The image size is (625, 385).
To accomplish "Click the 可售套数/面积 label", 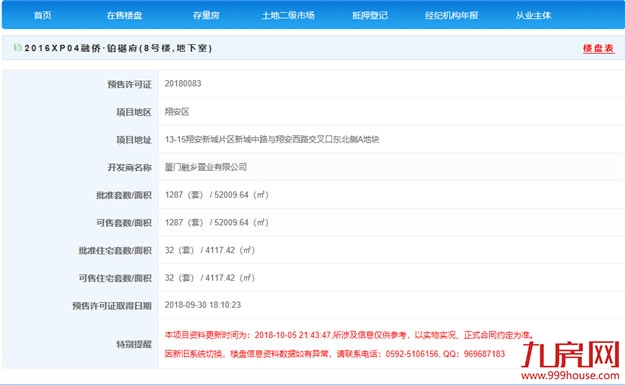I will [124, 223].
